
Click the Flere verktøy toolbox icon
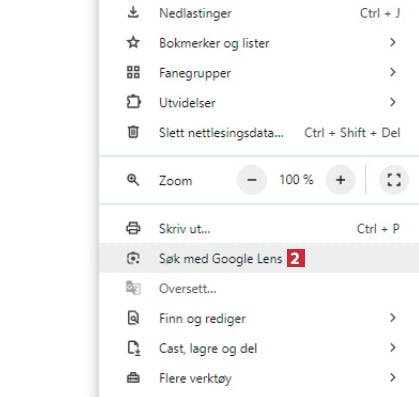[x=133, y=378]
